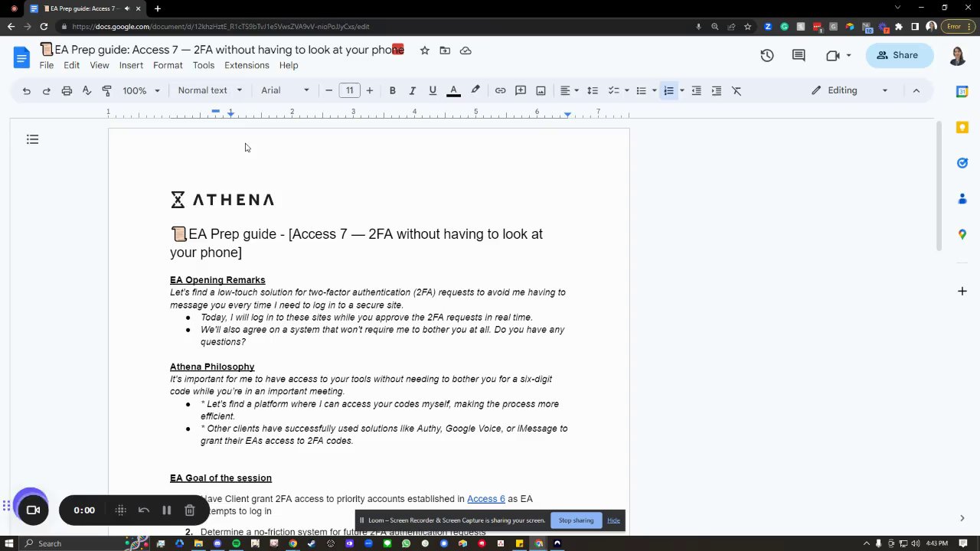Click the Add comment icon
This screenshot has height=551, width=980.
click(x=521, y=90)
